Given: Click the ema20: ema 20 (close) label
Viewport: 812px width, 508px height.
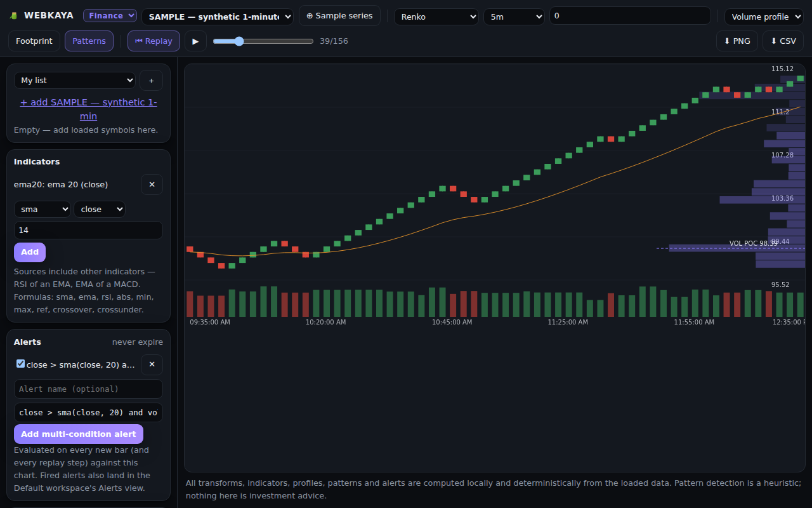Looking at the screenshot, I should pyautogui.click(x=61, y=185).
